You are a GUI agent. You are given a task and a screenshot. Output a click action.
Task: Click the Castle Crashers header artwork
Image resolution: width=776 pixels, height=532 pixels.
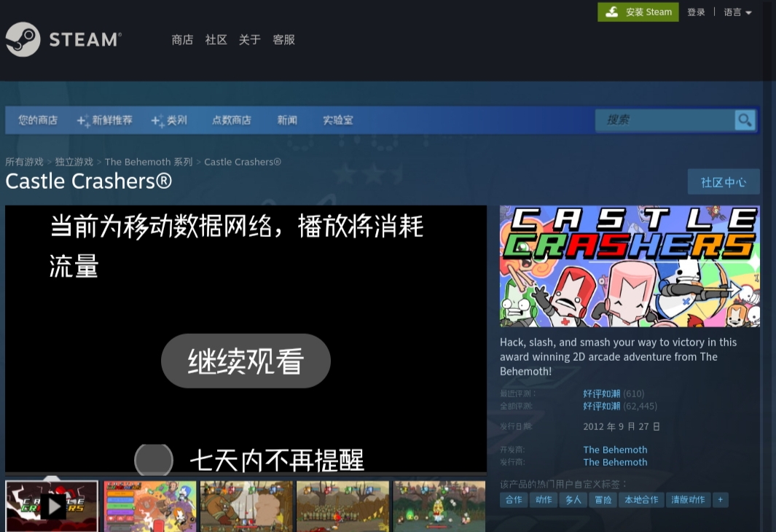point(630,266)
